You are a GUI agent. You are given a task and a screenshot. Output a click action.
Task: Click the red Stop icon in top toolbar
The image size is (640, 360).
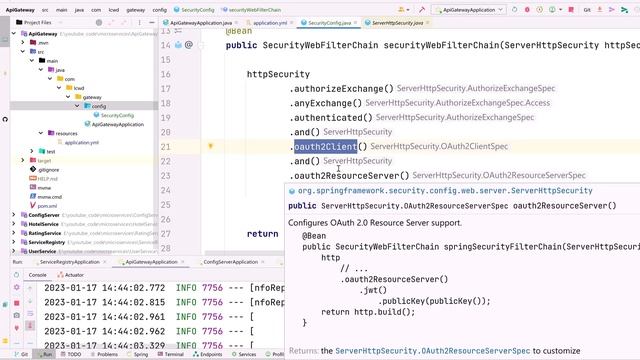point(571,9)
